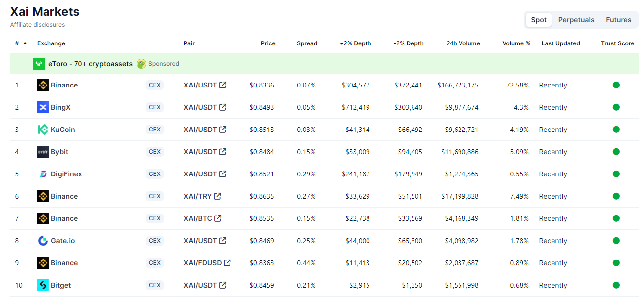The height and width of the screenshot is (303, 644).
Task: Click the Bybit logo icon
Action: point(43,152)
